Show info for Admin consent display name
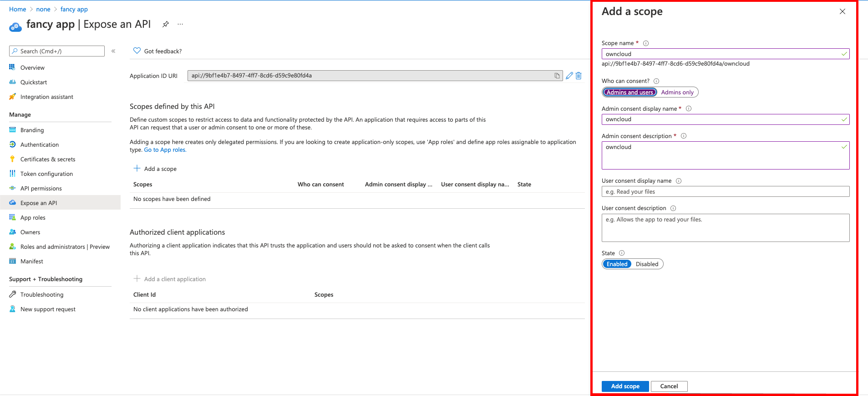Viewport: 868px width, 396px height. coord(689,108)
